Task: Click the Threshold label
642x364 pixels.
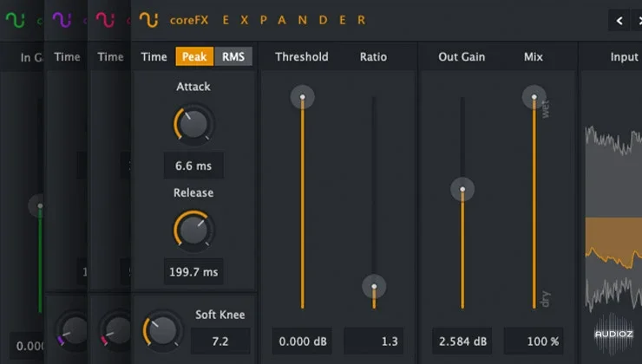Action: (x=302, y=57)
